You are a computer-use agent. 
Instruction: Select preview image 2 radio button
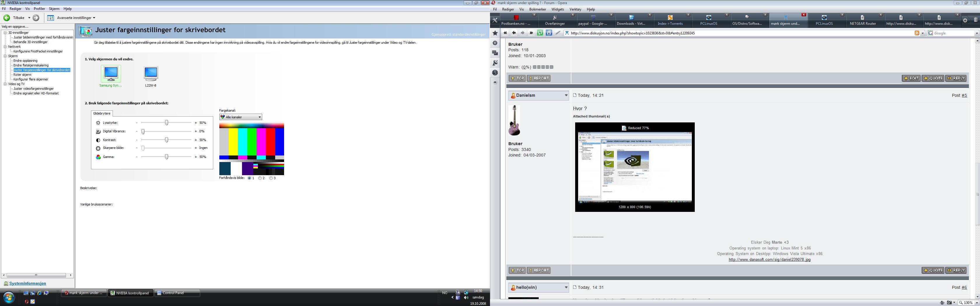(260, 178)
